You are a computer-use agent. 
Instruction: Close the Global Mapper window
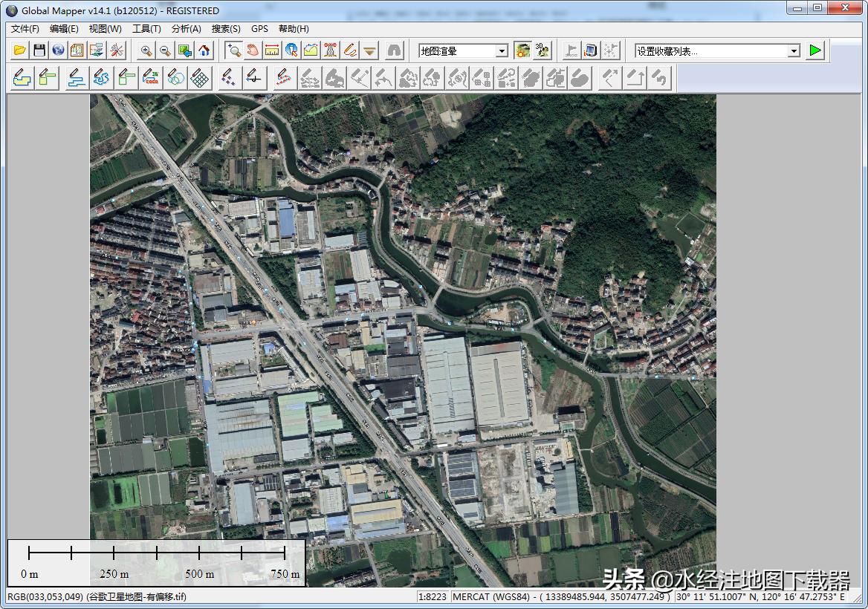pos(846,8)
